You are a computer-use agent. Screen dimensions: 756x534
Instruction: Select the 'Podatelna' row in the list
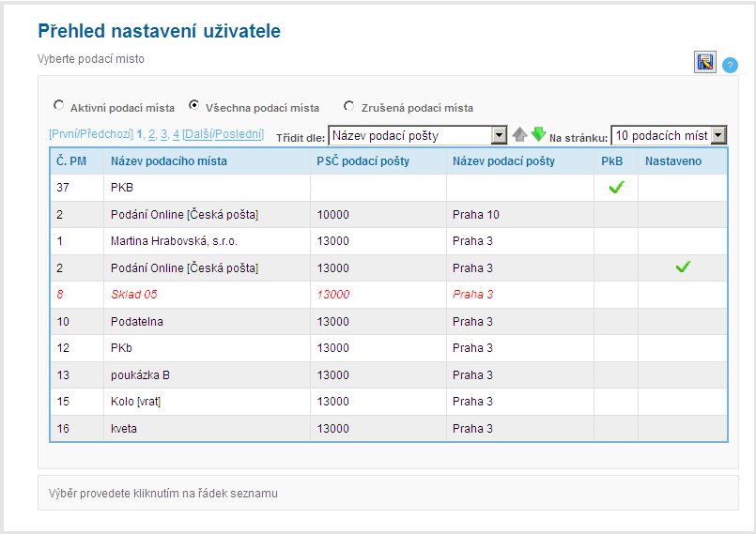pos(136,322)
